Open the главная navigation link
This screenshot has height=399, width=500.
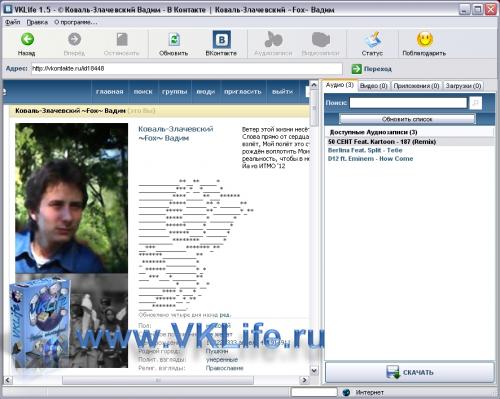tap(110, 92)
